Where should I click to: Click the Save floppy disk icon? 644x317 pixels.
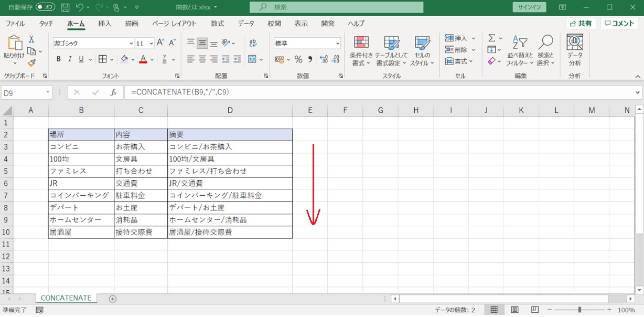[x=65, y=7]
